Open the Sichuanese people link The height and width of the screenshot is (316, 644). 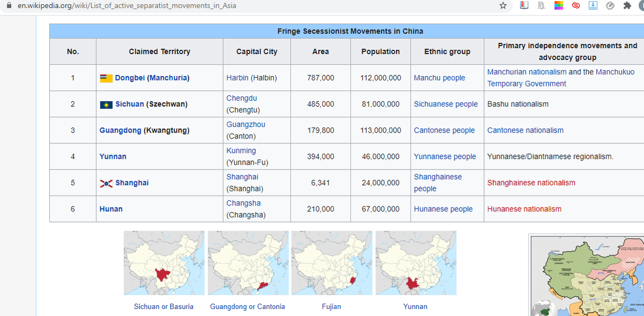[x=445, y=104]
